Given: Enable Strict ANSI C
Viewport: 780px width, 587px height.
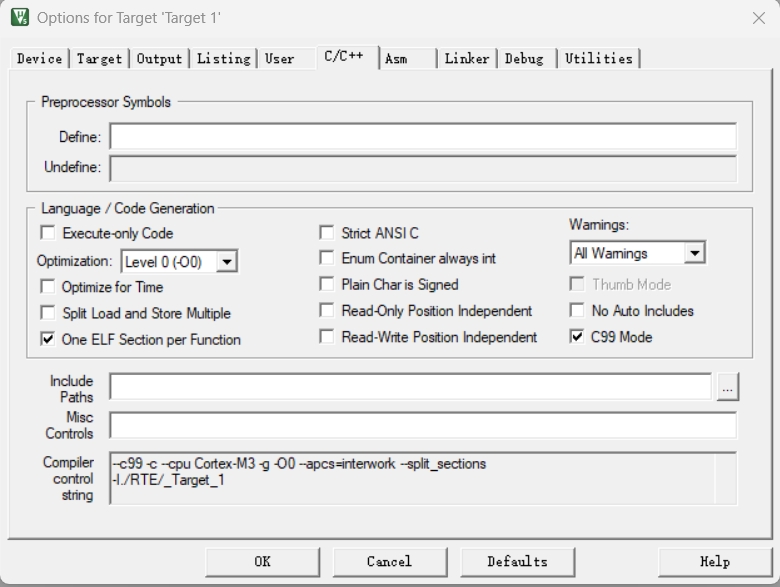Looking at the screenshot, I should coord(326,232).
